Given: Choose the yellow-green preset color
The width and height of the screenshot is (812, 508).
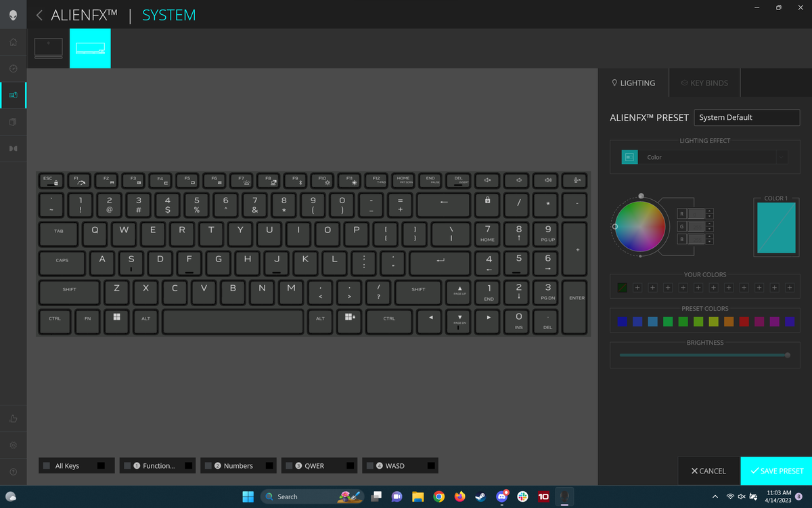Looking at the screenshot, I should [x=713, y=321].
